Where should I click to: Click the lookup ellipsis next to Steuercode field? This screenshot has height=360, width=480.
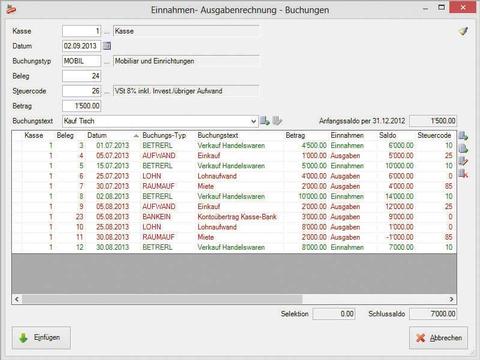[107, 92]
